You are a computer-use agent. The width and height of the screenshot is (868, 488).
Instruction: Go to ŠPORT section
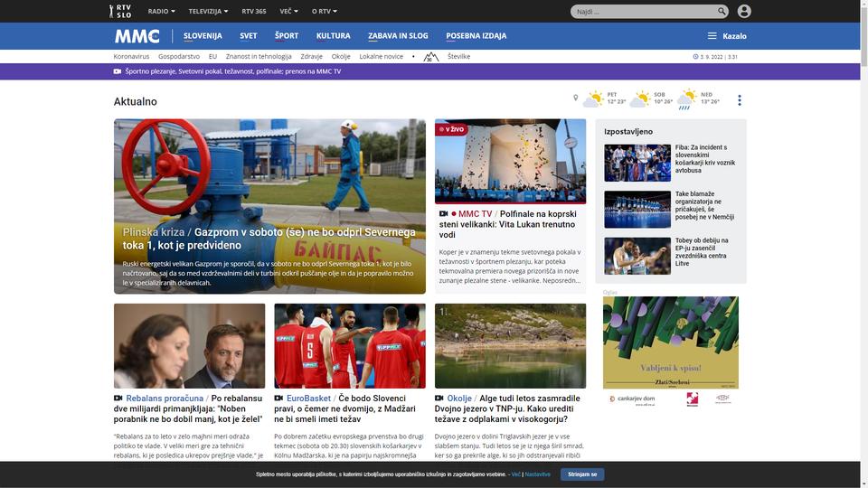click(287, 36)
